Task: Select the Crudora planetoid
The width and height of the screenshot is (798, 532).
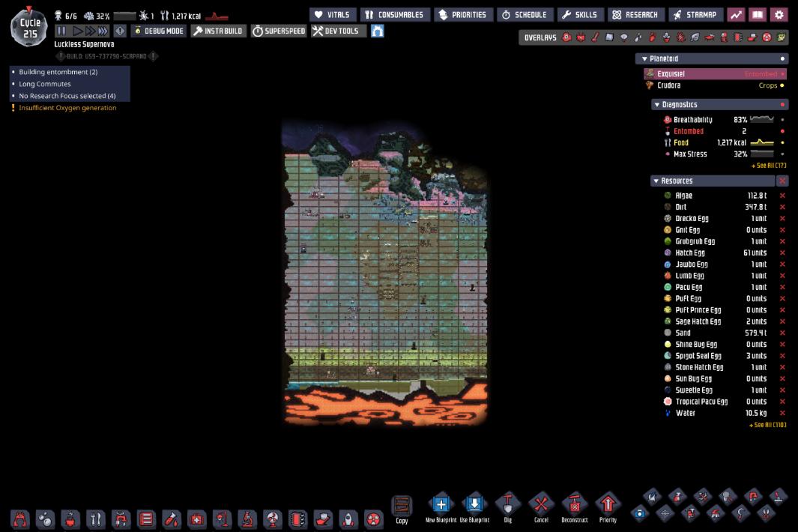Action: coord(715,85)
